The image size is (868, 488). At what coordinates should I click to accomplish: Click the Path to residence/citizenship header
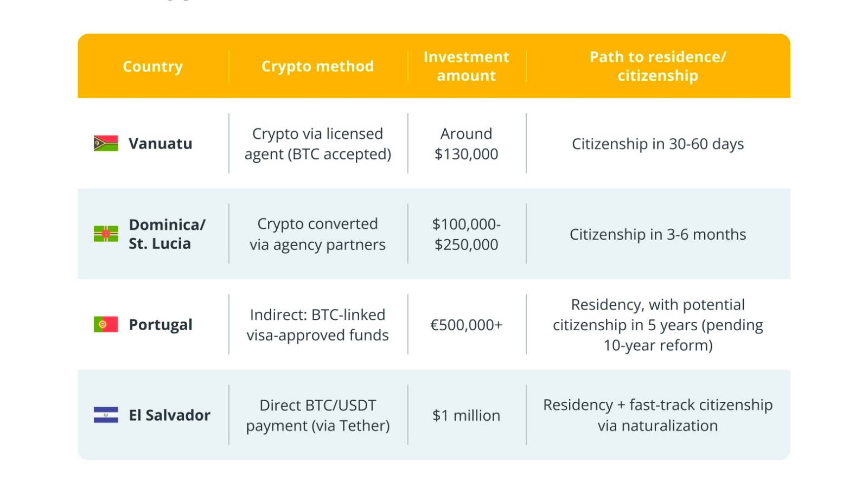[658, 66]
